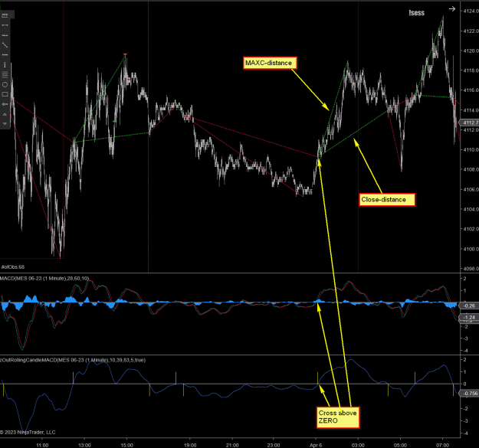Grab the drawing toolbar's dotted handle
The image size is (479, 448).
coord(12,15)
